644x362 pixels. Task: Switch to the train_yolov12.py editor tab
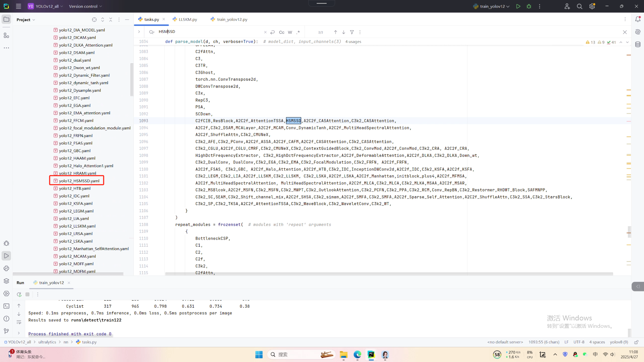click(x=232, y=19)
